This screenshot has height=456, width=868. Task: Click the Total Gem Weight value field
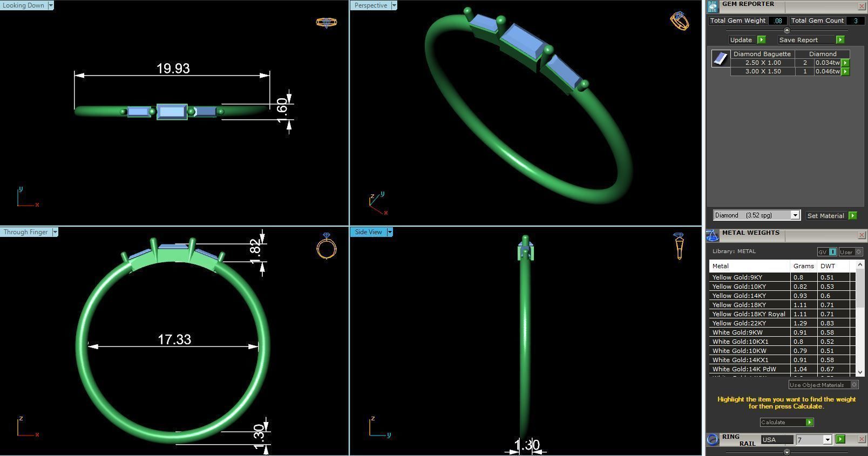[x=778, y=21]
